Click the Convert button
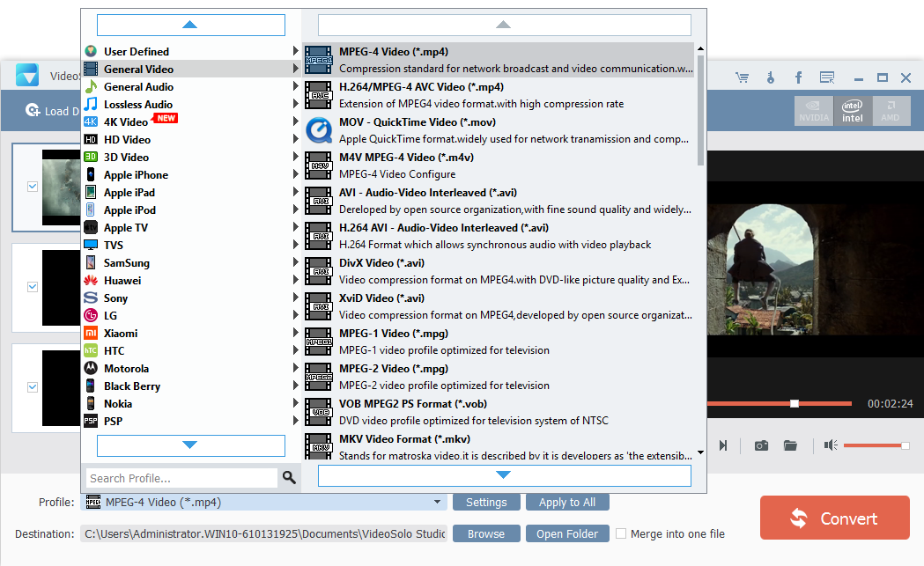The height and width of the screenshot is (566, 924). click(x=834, y=518)
